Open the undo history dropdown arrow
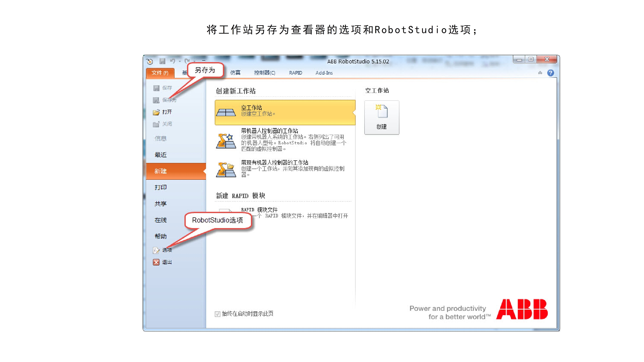644x362 pixels. [x=180, y=61]
